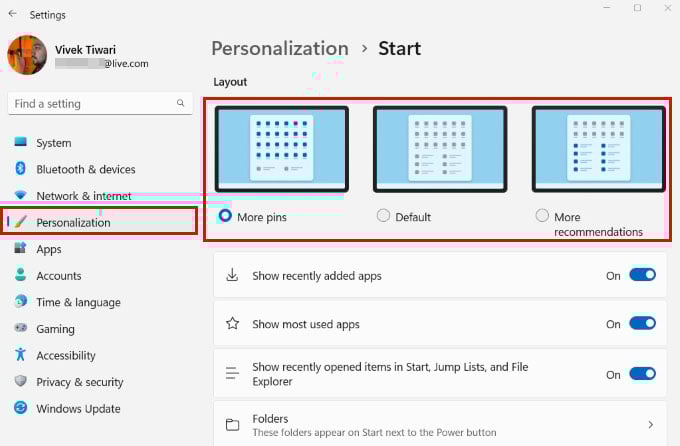This screenshot has width=680, height=446.
Task: Click the Time & language globe icon
Action: click(20, 301)
